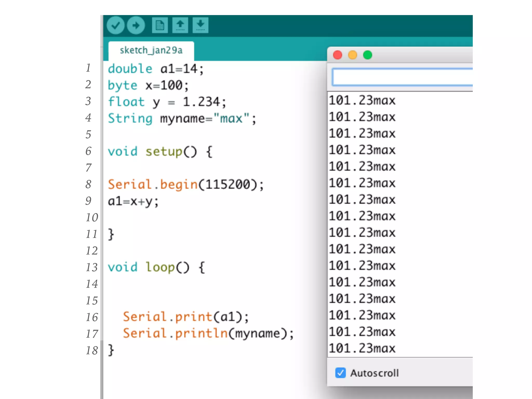Viewport: 532px width, 399px height.
Task: Click the first 101.23max output line
Action: [x=362, y=101]
